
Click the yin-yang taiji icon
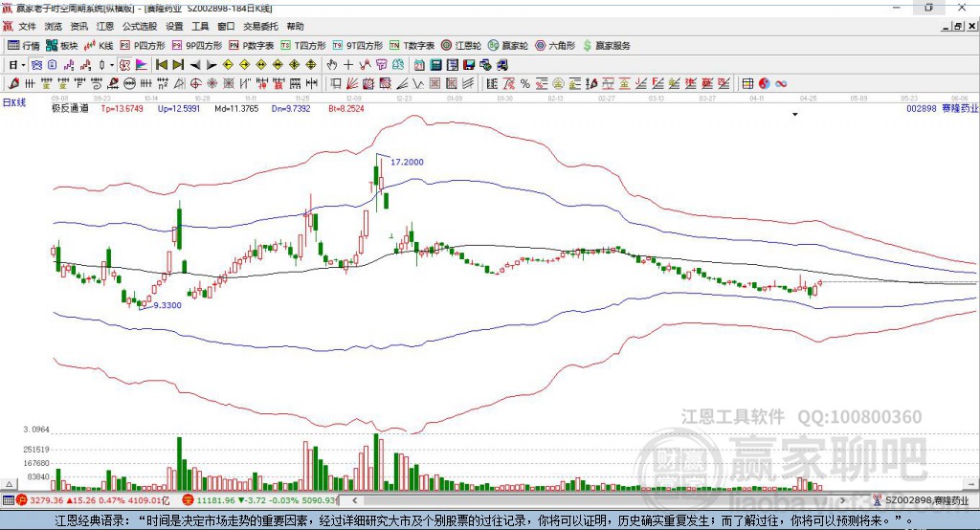(765, 84)
